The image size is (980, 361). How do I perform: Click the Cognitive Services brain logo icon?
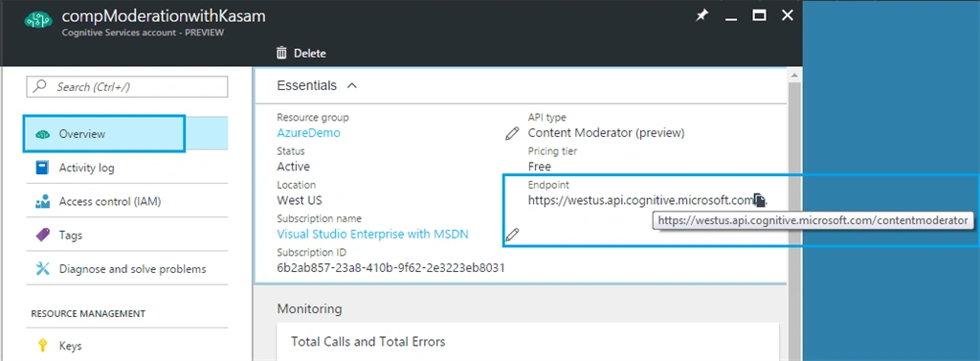(38, 21)
